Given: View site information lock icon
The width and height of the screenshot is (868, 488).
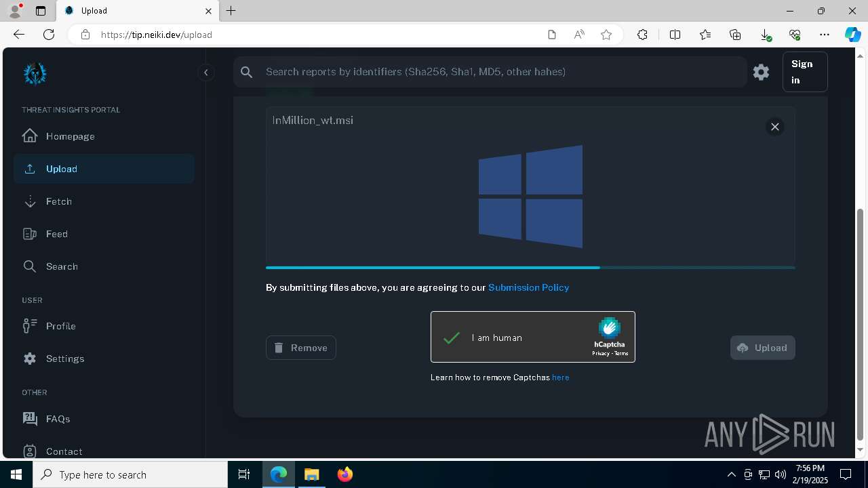Looking at the screenshot, I should click(x=85, y=35).
